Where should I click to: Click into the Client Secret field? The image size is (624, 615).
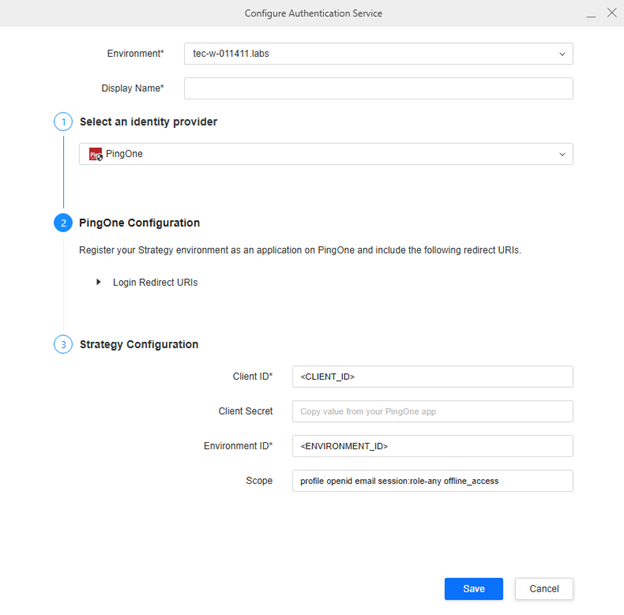432,411
